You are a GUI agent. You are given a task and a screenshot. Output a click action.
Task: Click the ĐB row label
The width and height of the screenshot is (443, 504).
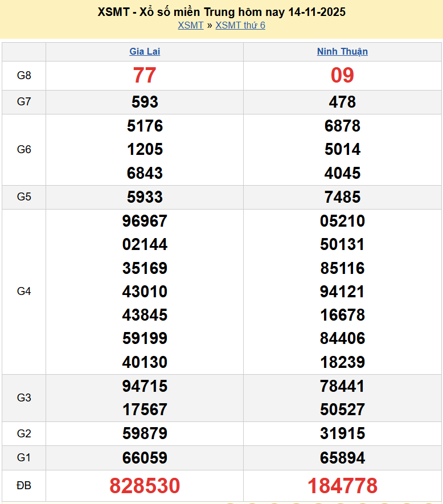pos(24,486)
